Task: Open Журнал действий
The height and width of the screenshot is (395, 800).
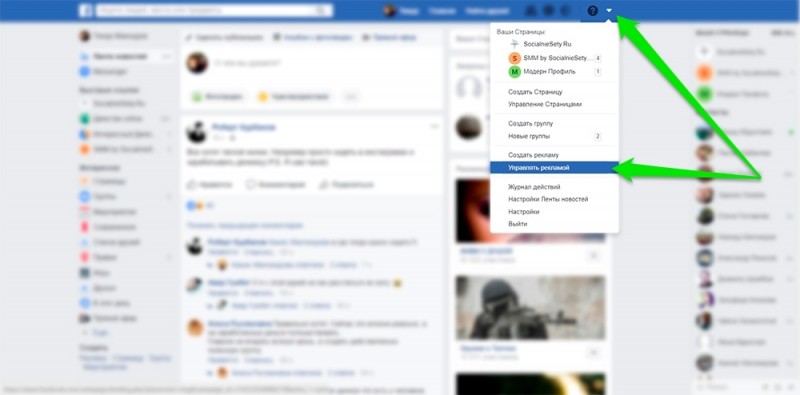Action: click(534, 187)
